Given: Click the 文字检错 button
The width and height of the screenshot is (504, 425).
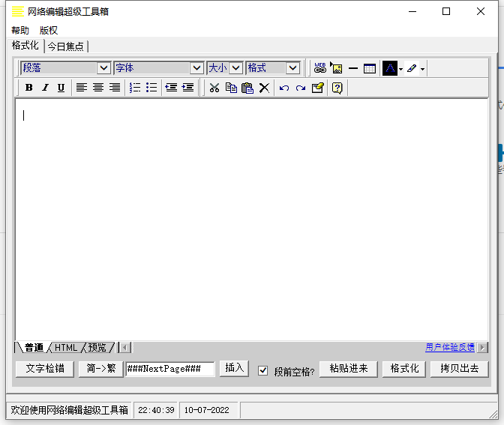Looking at the screenshot, I should (45, 369).
